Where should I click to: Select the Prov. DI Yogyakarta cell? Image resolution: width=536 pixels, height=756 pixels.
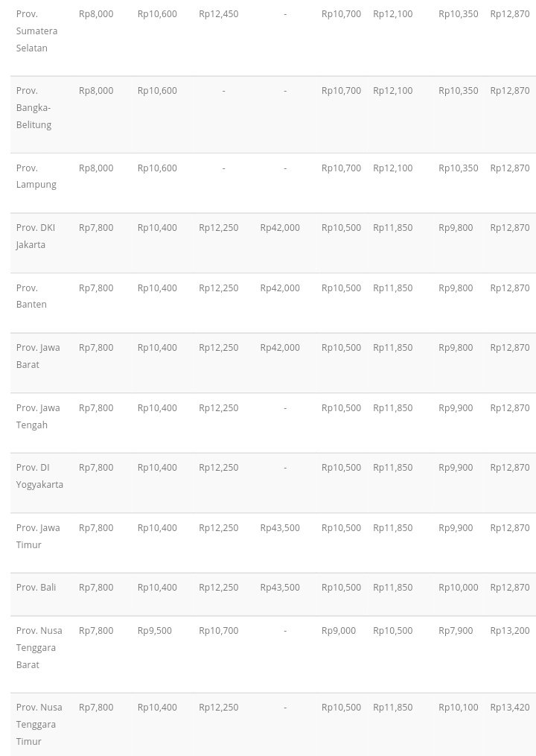[x=39, y=475]
